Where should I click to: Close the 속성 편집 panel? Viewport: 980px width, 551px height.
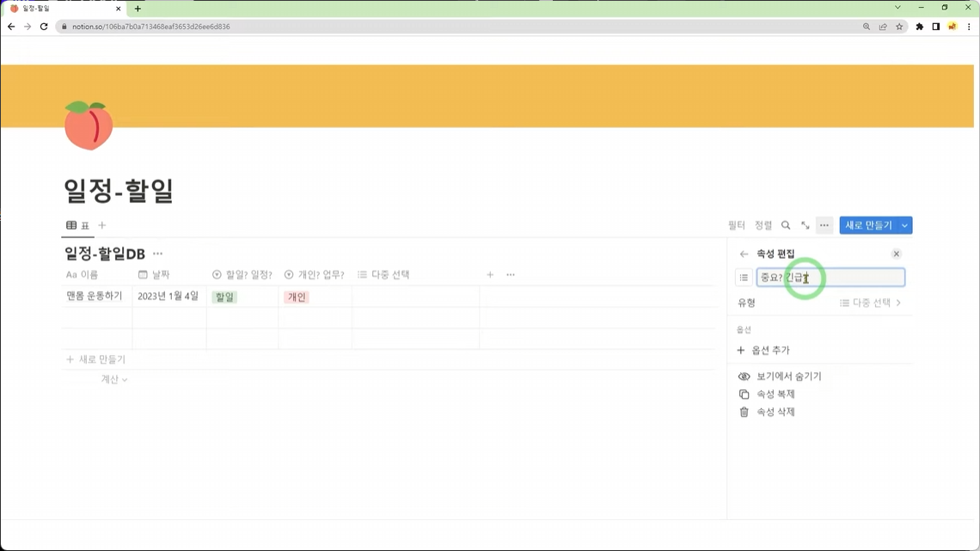[x=897, y=254]
